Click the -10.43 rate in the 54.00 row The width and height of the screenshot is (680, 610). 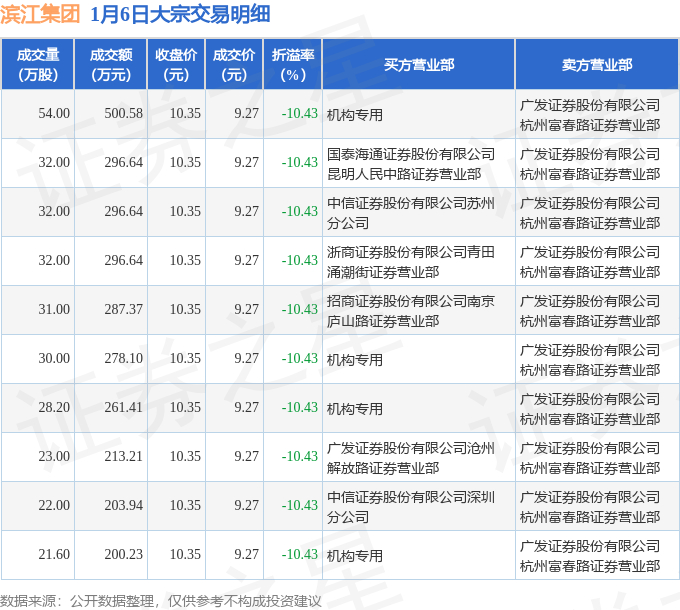[300, 114]
